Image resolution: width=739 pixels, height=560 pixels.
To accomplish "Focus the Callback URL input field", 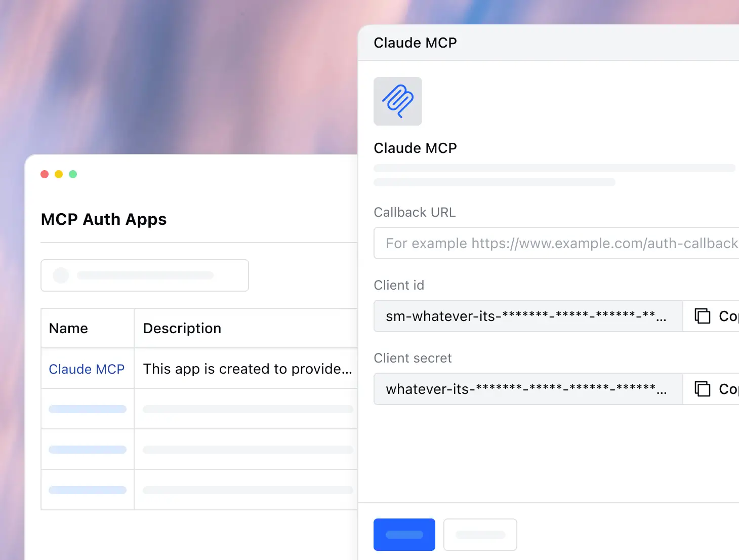I will pos(556,243).
